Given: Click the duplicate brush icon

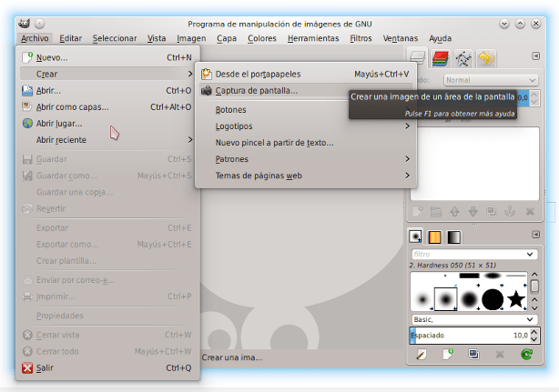Looking at the screenshot, I should pos(473,355).
